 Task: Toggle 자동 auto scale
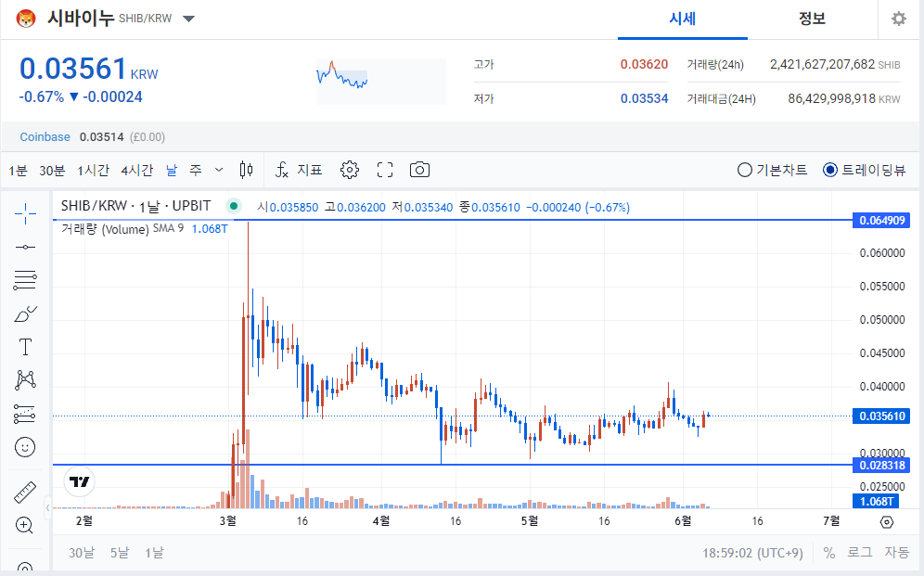(x=896, y=553)
